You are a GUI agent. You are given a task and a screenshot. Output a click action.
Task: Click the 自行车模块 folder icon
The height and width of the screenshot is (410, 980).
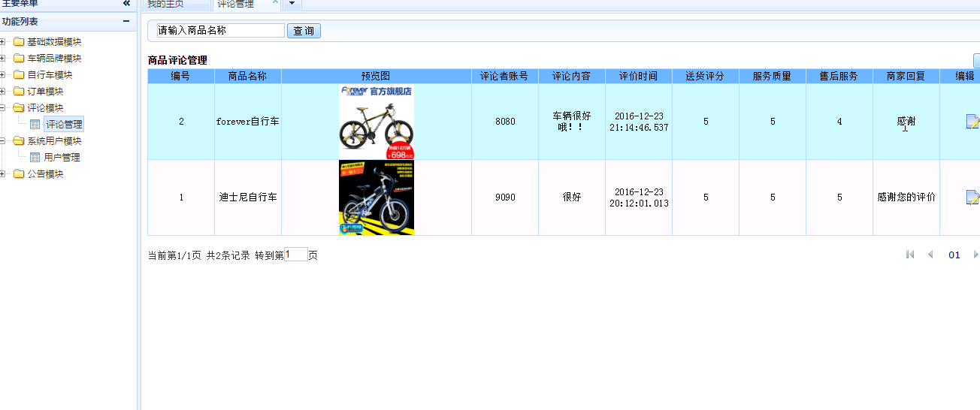(18, 75)
